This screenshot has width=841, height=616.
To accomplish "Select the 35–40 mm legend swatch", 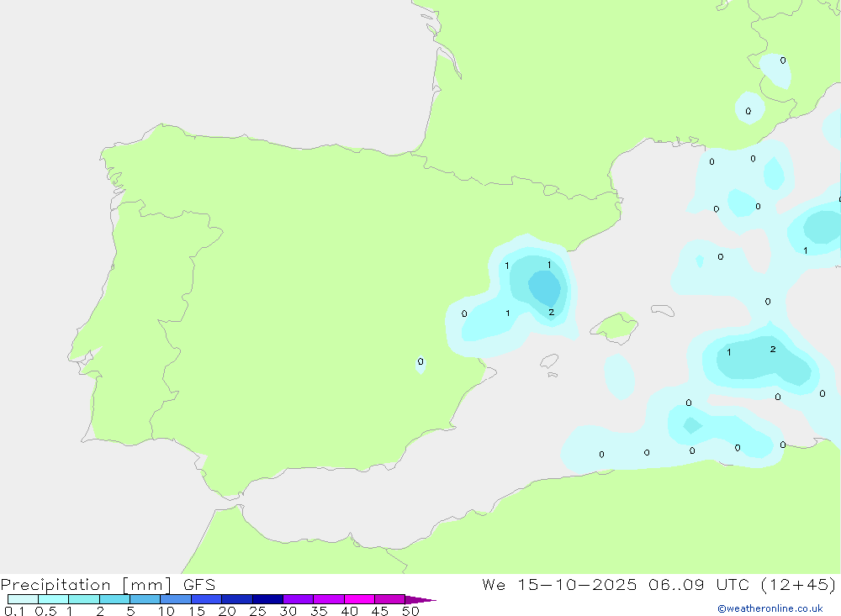I will pos(328,599).
